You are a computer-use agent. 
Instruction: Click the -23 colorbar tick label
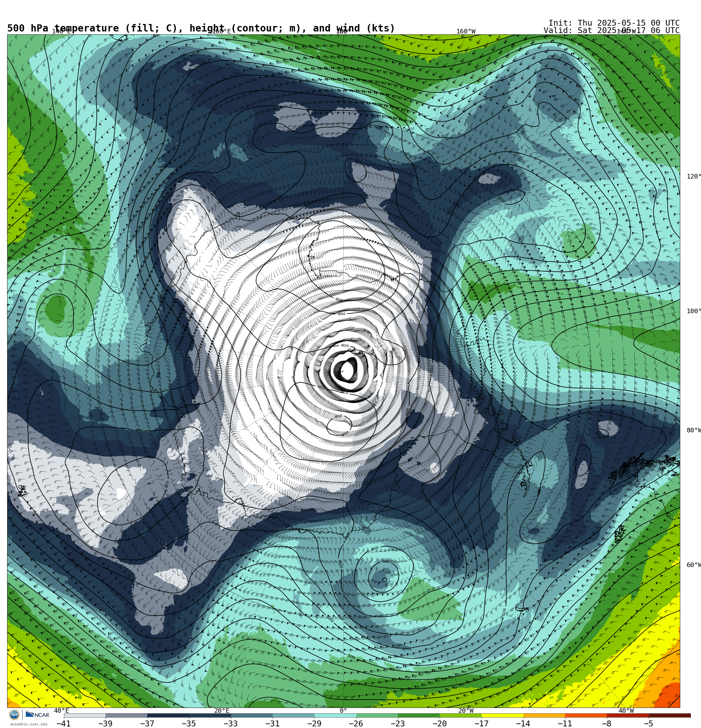click(x=398, y=723)
